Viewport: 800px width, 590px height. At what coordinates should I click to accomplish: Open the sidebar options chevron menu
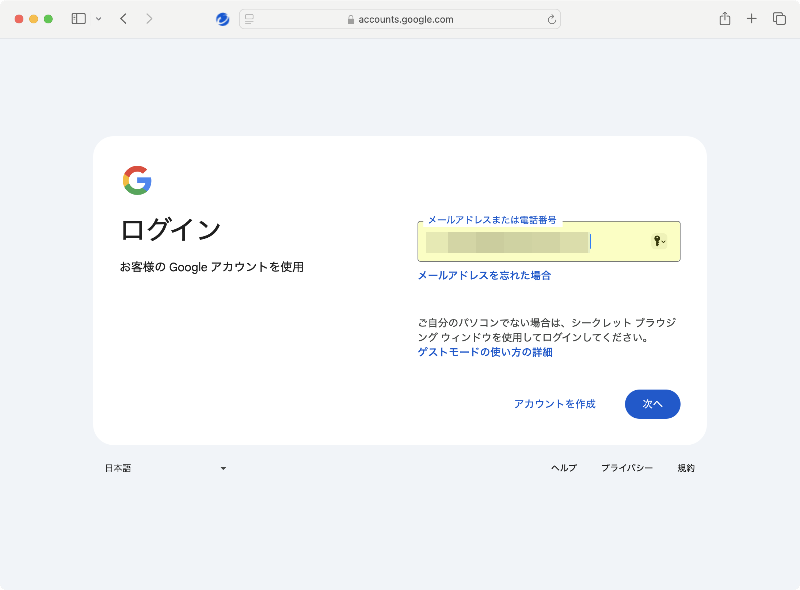point(98,19)
